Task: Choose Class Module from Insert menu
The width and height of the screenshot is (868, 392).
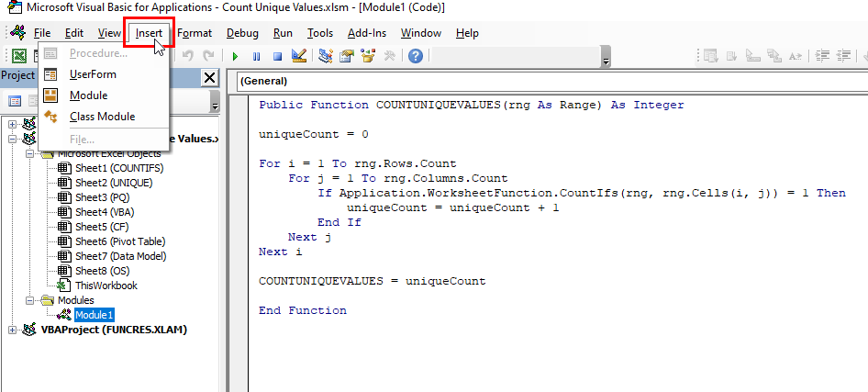Action: pyautogui.click(x=104, y=117)
